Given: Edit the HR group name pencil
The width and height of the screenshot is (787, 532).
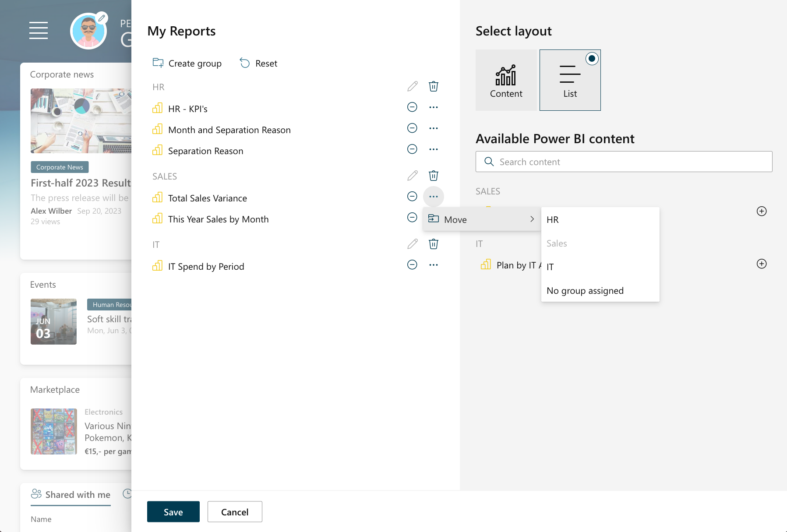Looking at the screenshot, I should tap(412, 86).
